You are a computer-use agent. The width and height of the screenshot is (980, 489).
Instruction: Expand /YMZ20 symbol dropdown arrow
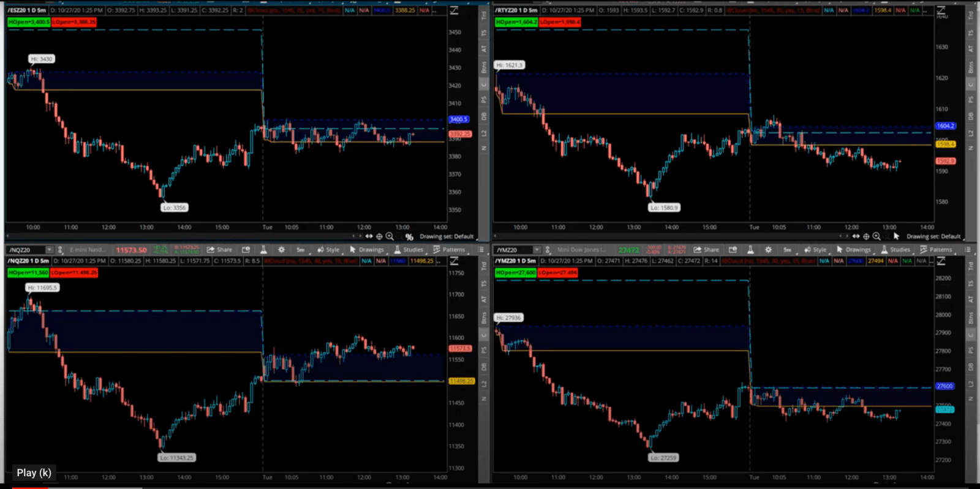(x=537, y=250)
